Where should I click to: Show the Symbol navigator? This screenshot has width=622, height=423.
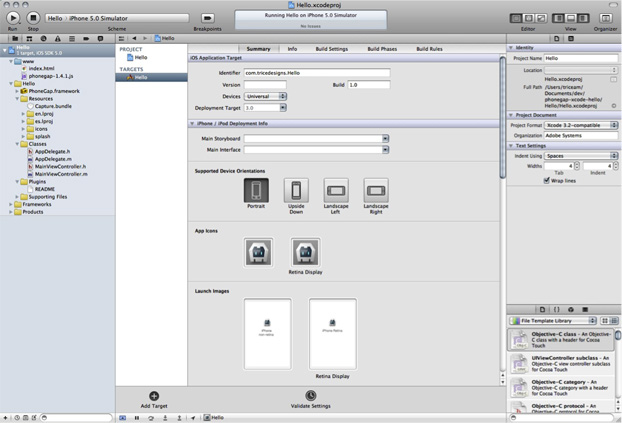point(29,38)
